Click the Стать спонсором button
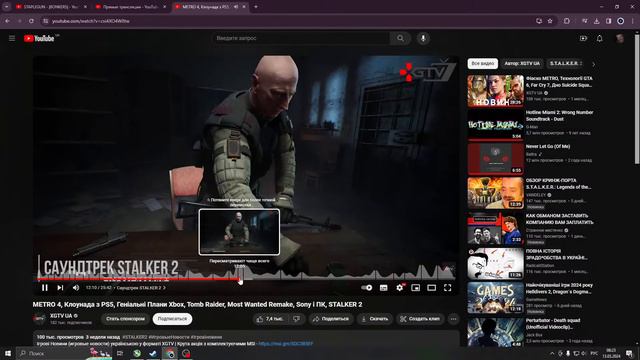The image size is (640, 360). pyautogui.click(x=125, y=319)
